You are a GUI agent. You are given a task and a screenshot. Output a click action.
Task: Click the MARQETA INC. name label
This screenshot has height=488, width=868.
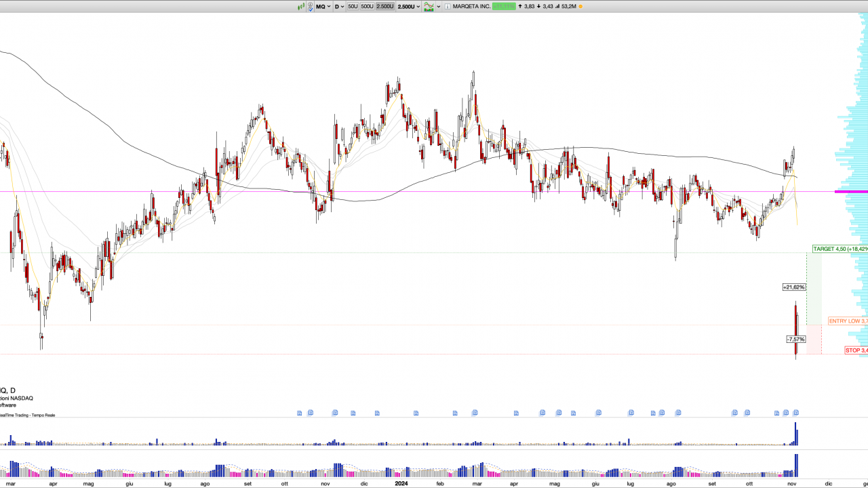(x=472, y=7)
